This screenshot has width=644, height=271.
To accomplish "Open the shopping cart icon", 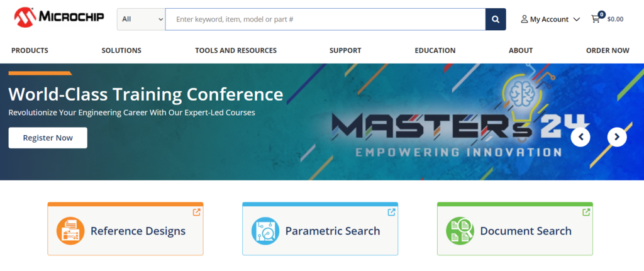I will (595, 19).
